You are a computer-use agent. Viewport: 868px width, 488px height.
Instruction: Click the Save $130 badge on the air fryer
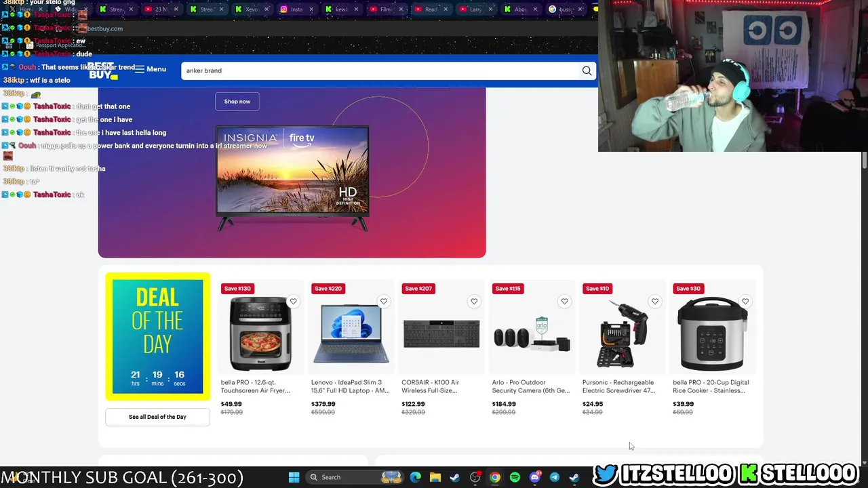(x=237, y=289)
